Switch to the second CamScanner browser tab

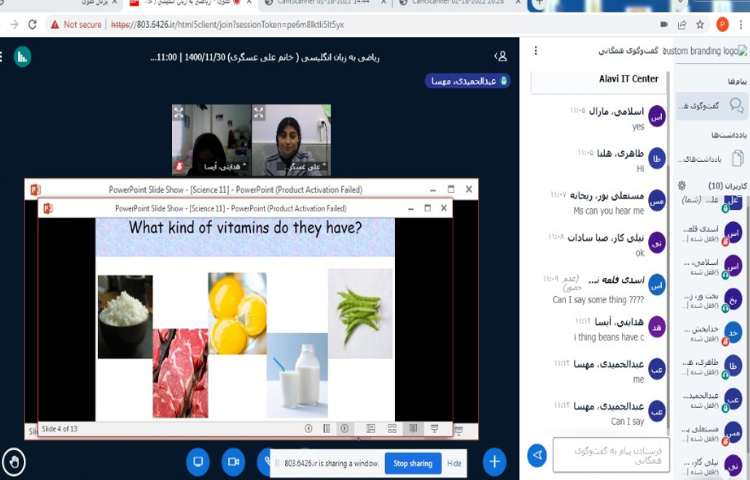pyautogui.click(x=459, y=3)
